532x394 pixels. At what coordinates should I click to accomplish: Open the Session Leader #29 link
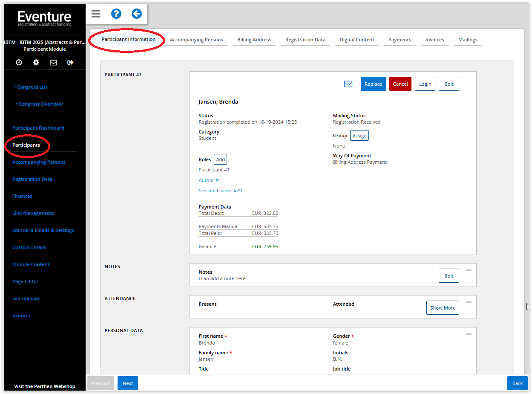(x=220, y=191)
